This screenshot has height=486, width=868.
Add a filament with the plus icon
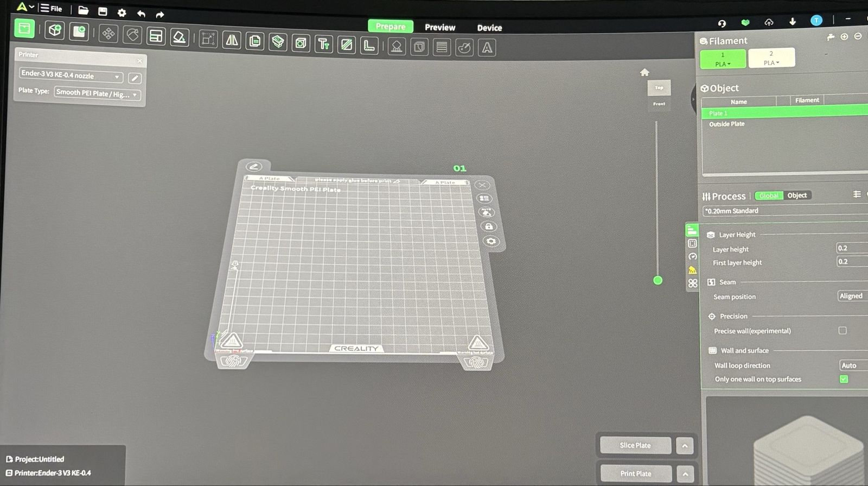coord(844,37)
